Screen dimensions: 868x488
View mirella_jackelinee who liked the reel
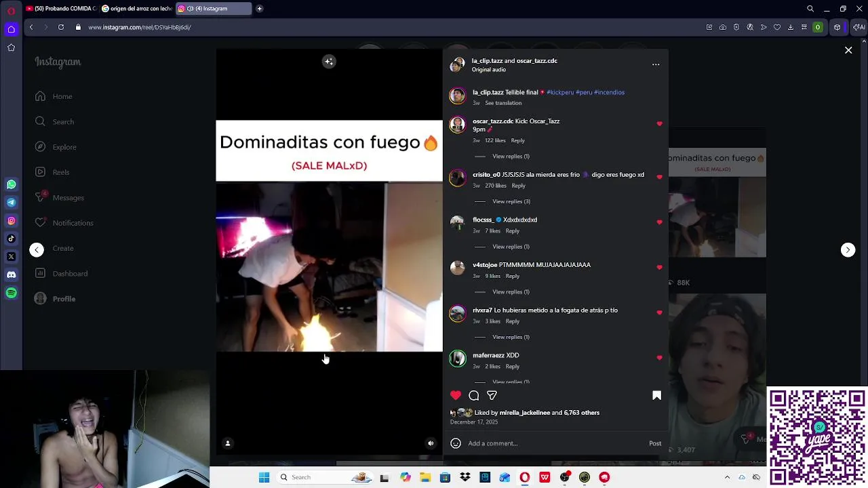point(525,413)
